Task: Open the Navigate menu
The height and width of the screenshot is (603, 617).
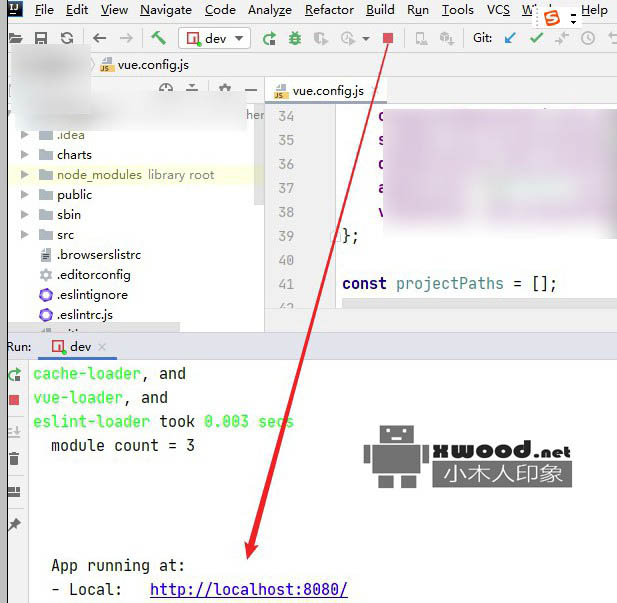Action: (x=166, y=10)
